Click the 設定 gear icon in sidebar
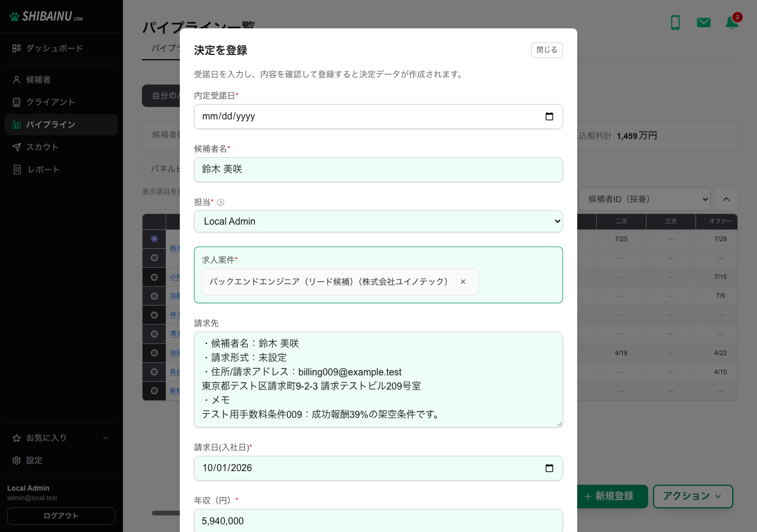The height and width of the screenshot is (532, 757). (17, 460)
